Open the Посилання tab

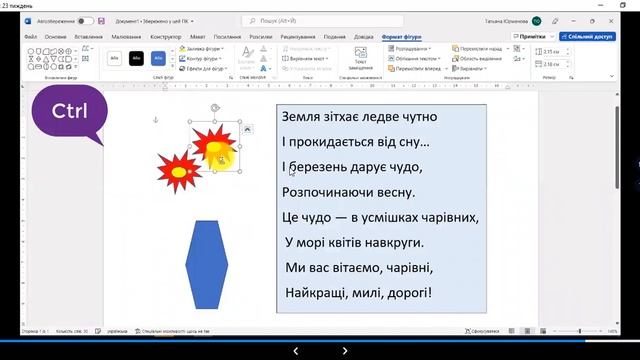227,37
